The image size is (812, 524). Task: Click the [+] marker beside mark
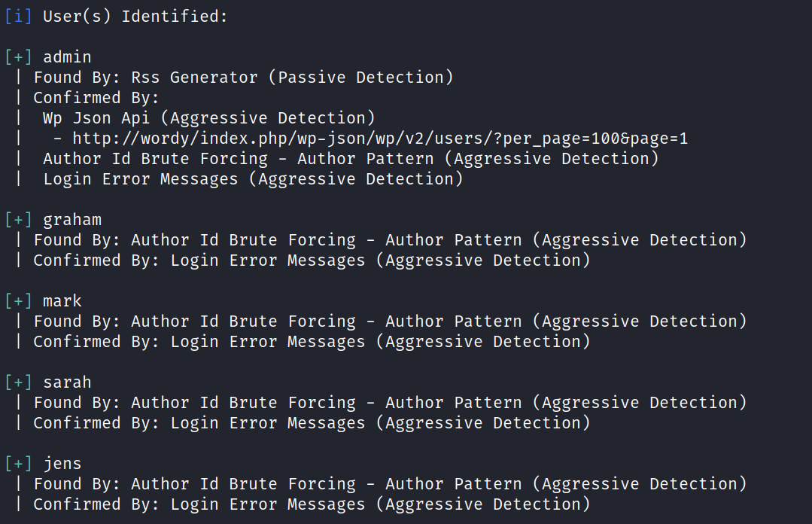click(18, 300)
